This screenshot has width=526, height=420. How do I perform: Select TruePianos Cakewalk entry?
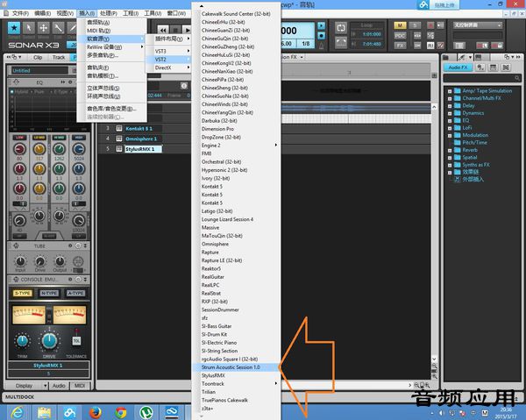236,400
